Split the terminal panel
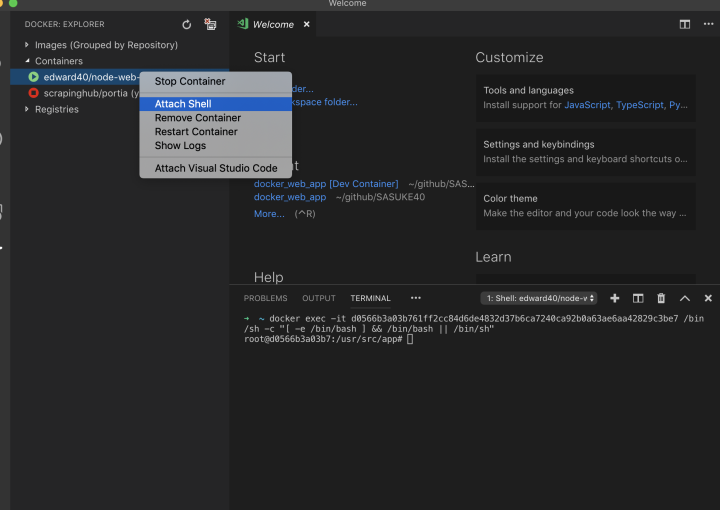This screenshot has height=510, width=720. [x=638, y=298]
